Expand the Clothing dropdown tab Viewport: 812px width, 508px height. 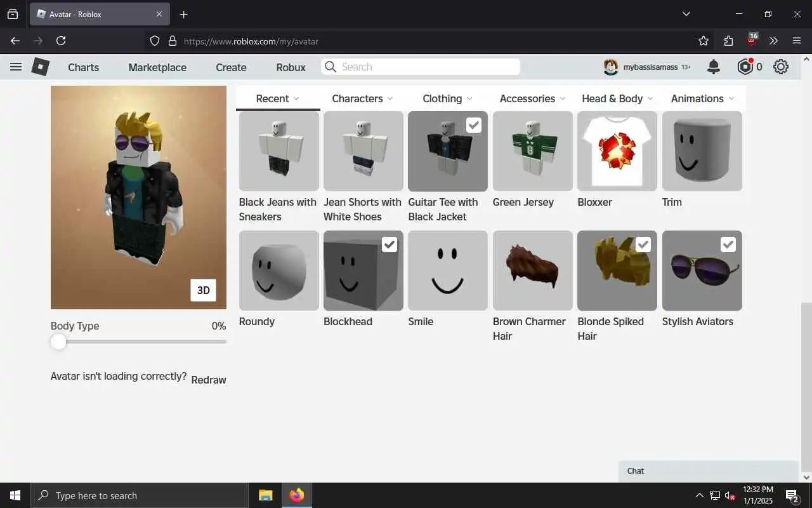447,98
